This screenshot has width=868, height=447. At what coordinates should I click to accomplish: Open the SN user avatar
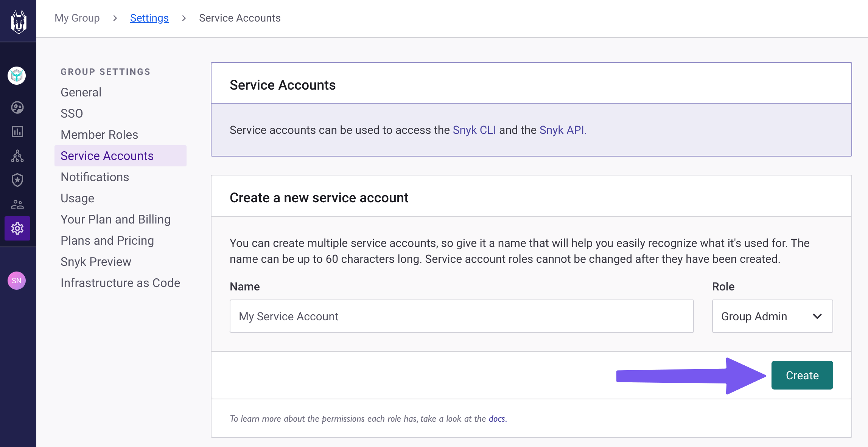point(17,281)
